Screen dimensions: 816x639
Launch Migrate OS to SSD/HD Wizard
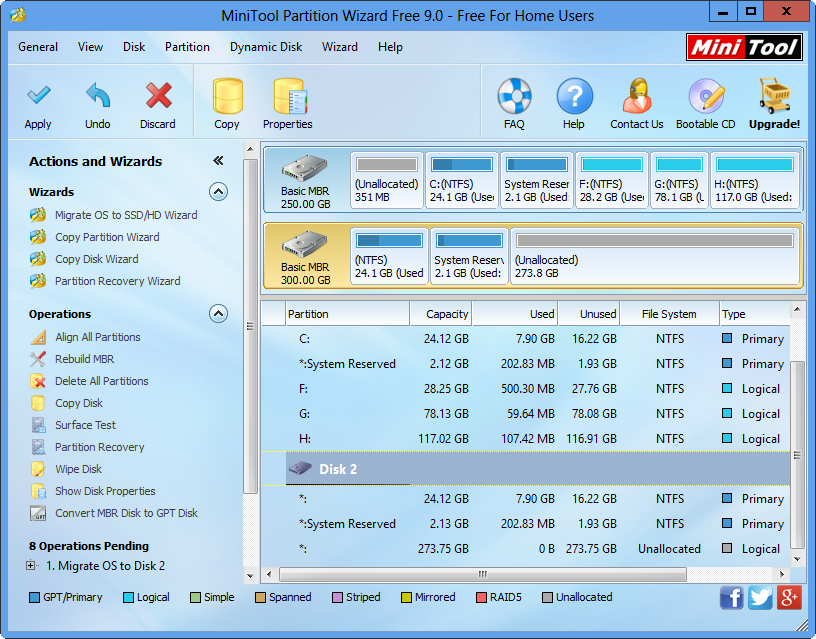pos(126,215)
